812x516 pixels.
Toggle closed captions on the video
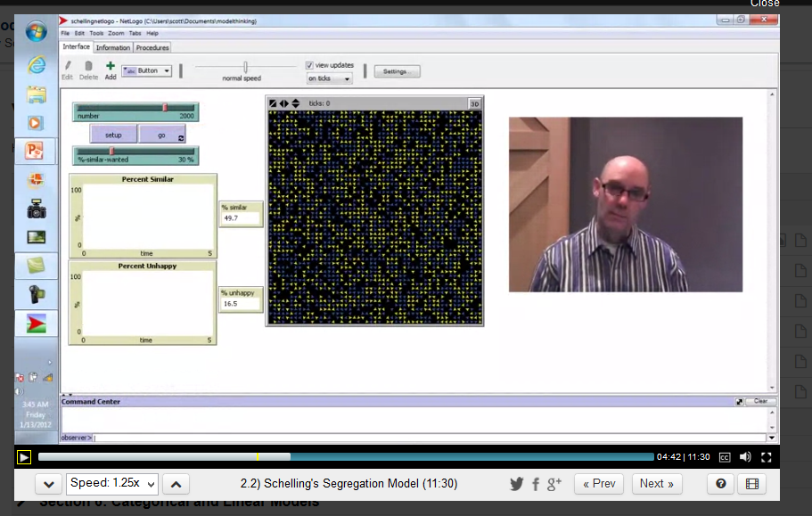tap(725, 457)
